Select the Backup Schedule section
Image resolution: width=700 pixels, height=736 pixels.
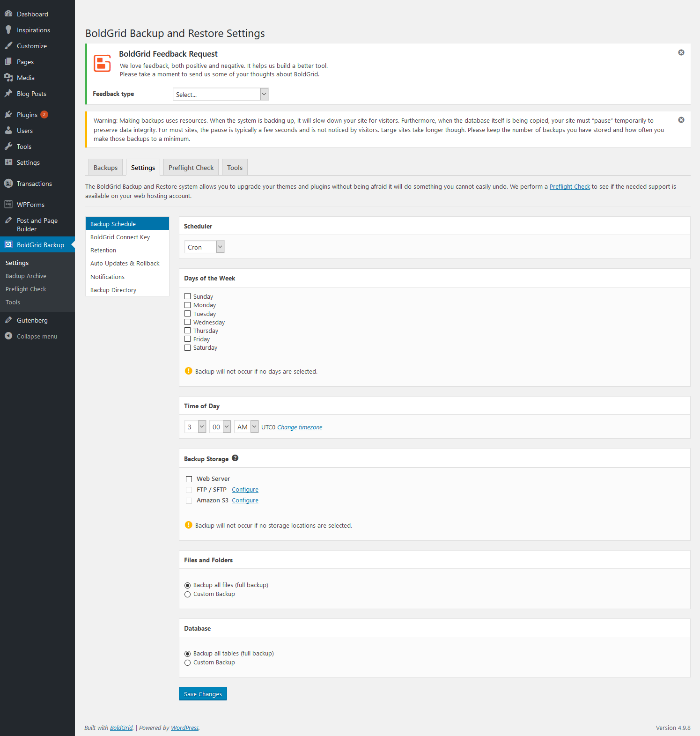point(127,224)
